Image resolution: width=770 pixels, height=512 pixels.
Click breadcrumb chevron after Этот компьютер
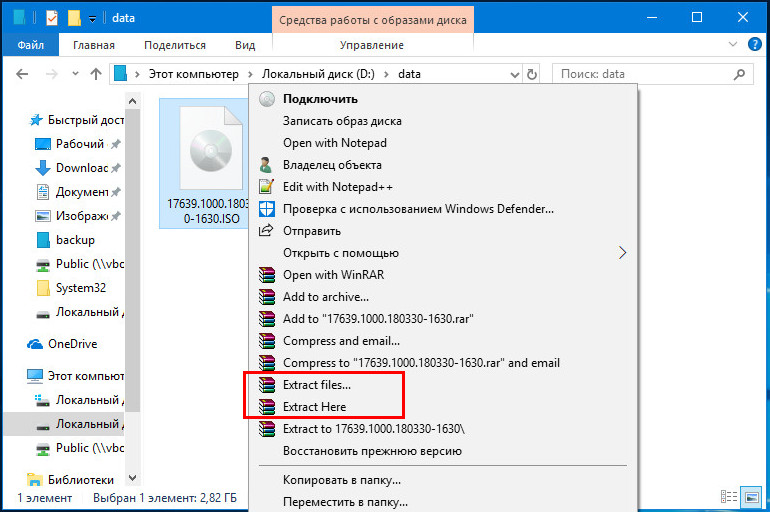pos(250,74)
